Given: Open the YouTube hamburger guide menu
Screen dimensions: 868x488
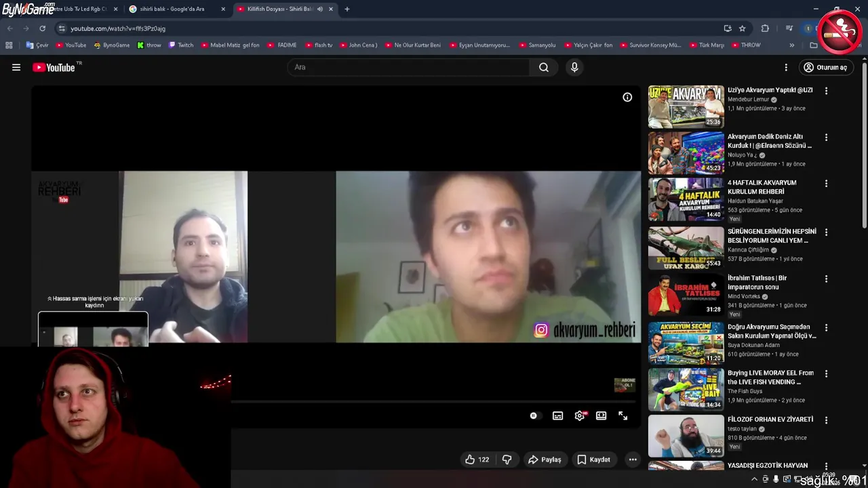Looking at the screenshot, I should point(16,67).
